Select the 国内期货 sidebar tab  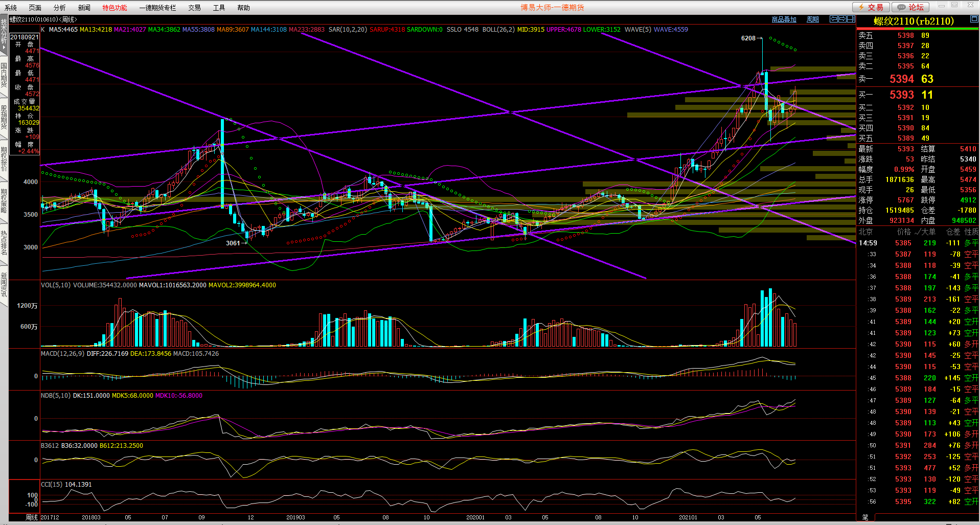point(4,75)
